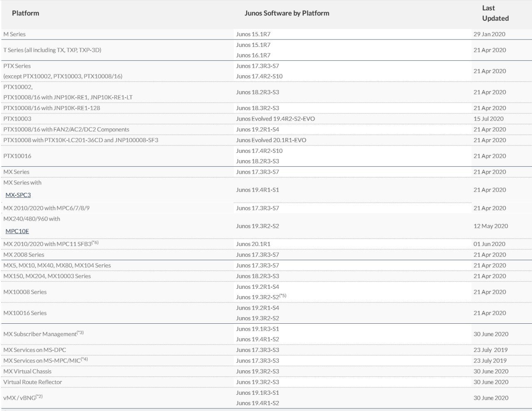Open the MPC10E link
Image resolution: width=532 pixels, height=411 pixels.
point(17,231)
